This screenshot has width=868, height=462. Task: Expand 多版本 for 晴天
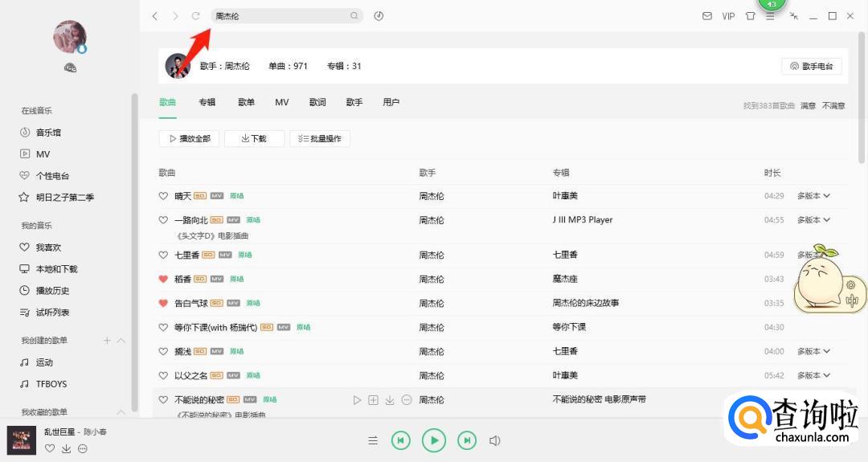click(813, 196)
